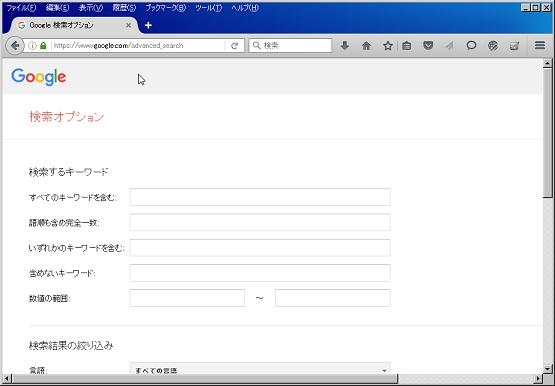This screenshot has height=386, width=555.
Task: Click the 含めないキーワード label
Action: (62, 273)
